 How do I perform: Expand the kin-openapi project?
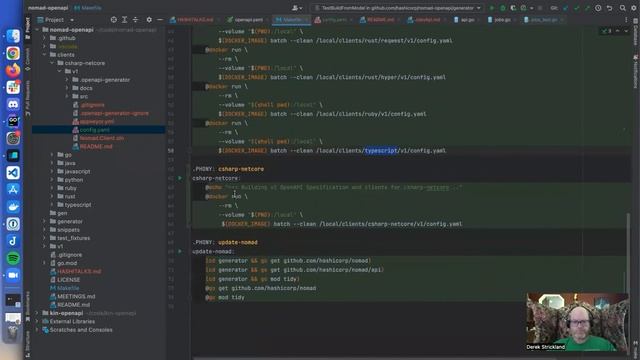tap(38, 313)
